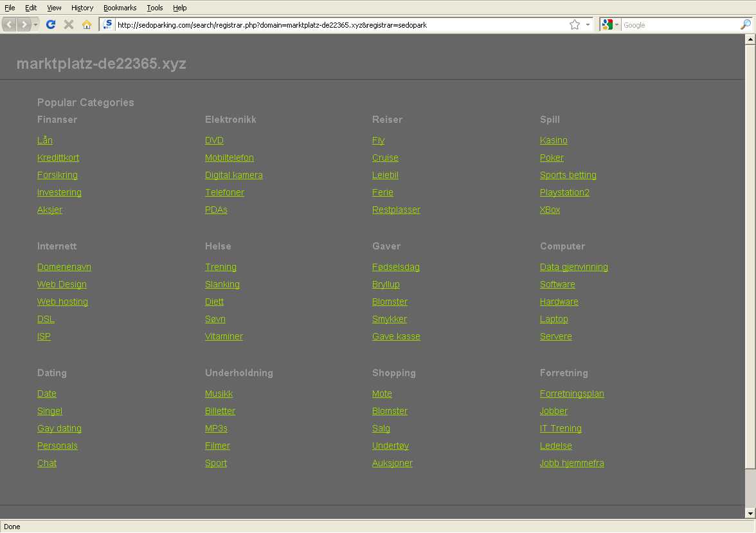Open the Lån link

coord(45,140)
